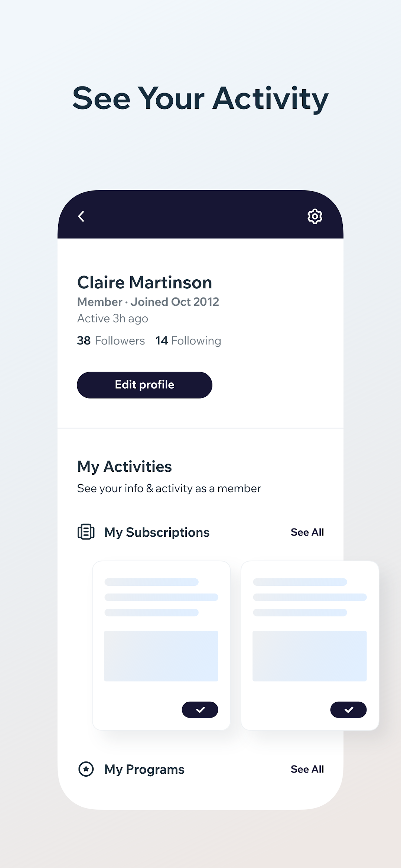Click the Claire Martinson profile name
This screenshot has width=401, height=868.
(144, 282)
